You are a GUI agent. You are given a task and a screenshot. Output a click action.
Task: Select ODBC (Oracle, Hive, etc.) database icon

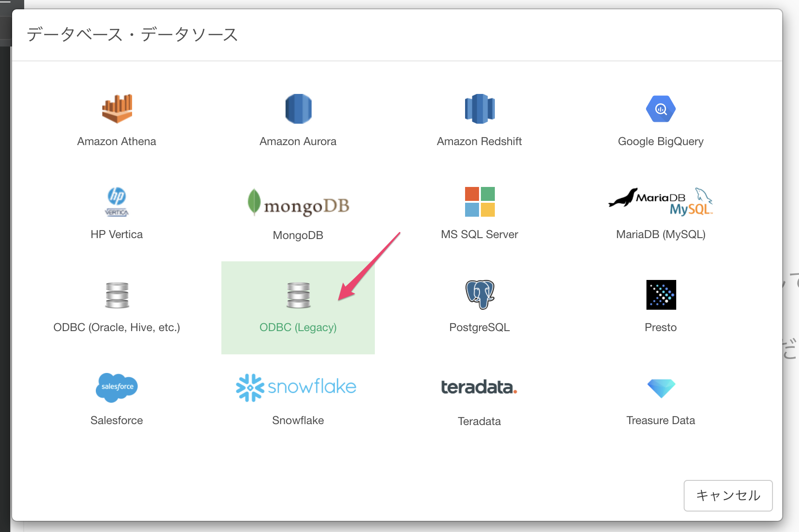click(x=117, y=295)
